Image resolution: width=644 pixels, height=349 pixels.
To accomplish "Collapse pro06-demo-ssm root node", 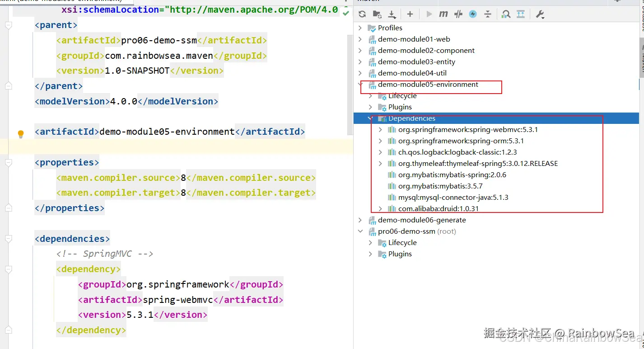I will click(360, 231).
